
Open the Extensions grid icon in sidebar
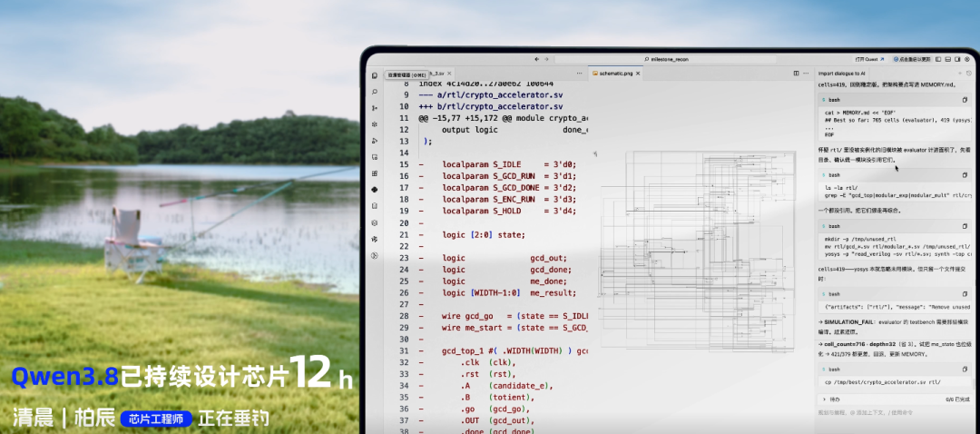pos(375,173)
